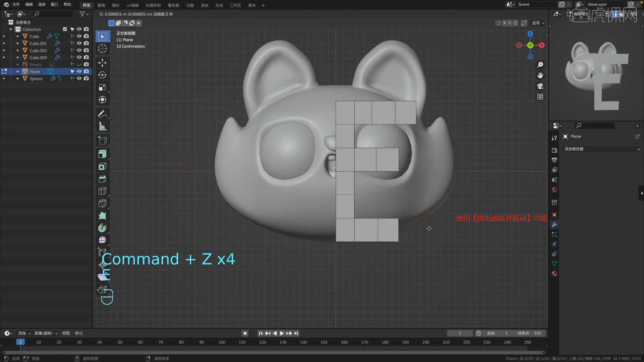
Task: Switch to the UV Editing workspace tab
Action: [132, 5]
